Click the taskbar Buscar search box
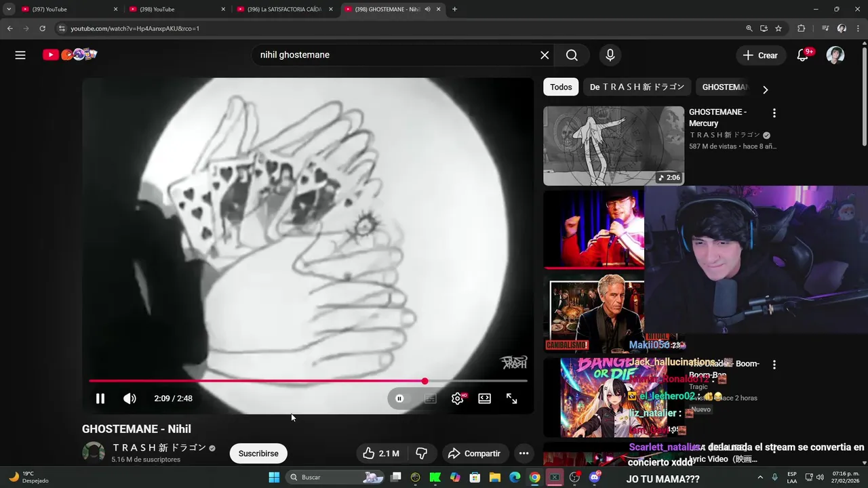This screenshot has height=488, width=868. point(335,477)
